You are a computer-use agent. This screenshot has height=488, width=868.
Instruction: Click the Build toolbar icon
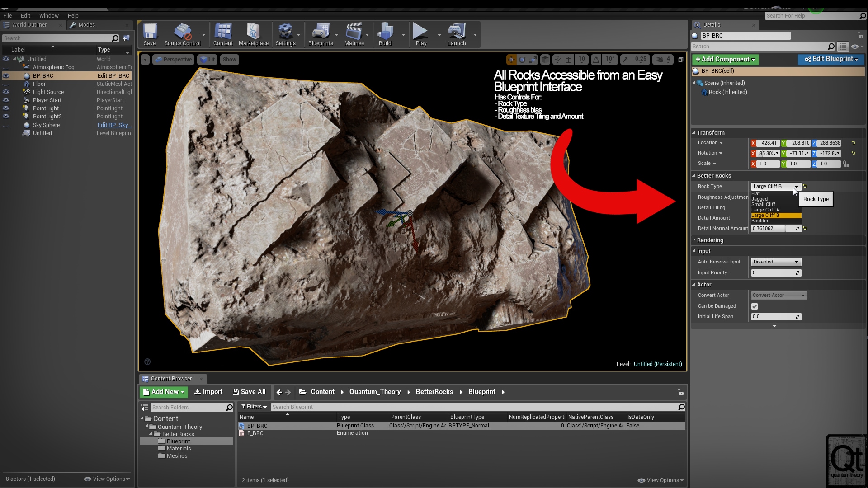[385, 34]
